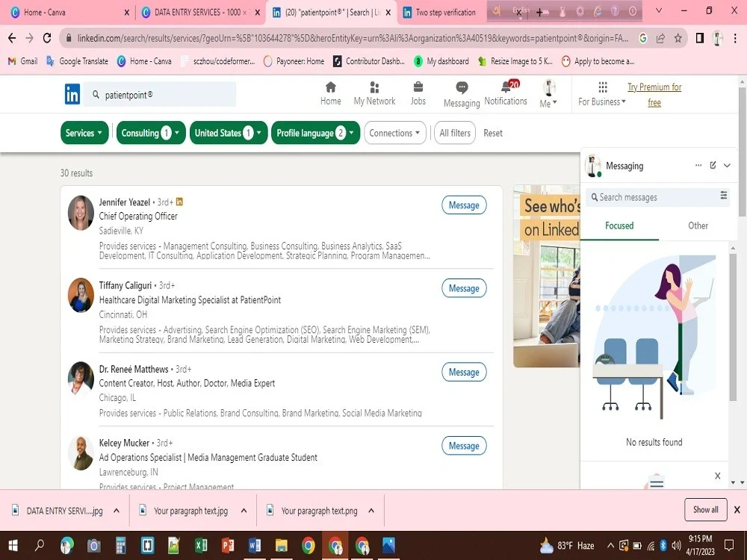Click the browser reload icon
747x560 pixels.
pyautogui.click(x=47, y=38)
